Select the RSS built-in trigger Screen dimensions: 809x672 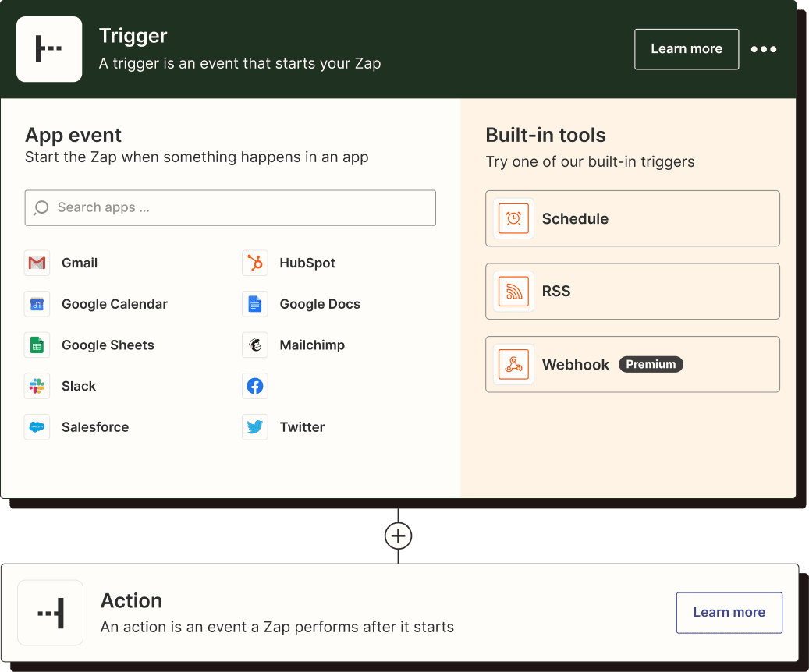[x=632, y=291]
